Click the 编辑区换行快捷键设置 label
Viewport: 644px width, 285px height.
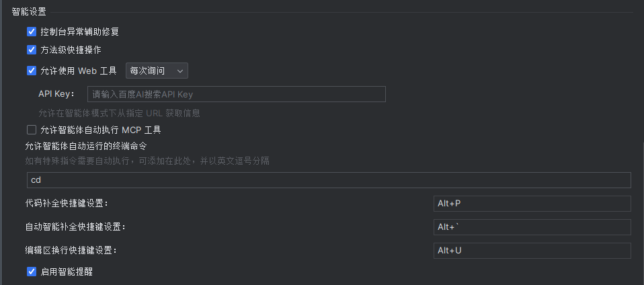click(x=71, y=250)
